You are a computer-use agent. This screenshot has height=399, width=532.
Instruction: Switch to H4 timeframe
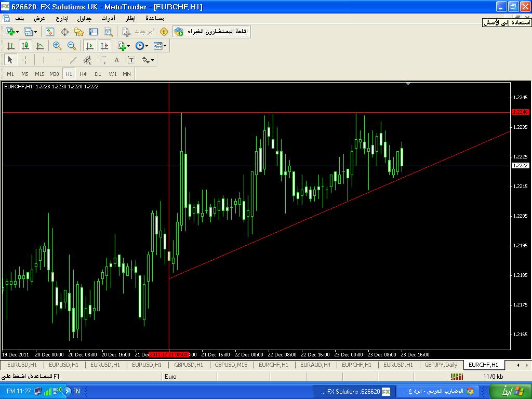pyautogui.click(x=83, y=74)
